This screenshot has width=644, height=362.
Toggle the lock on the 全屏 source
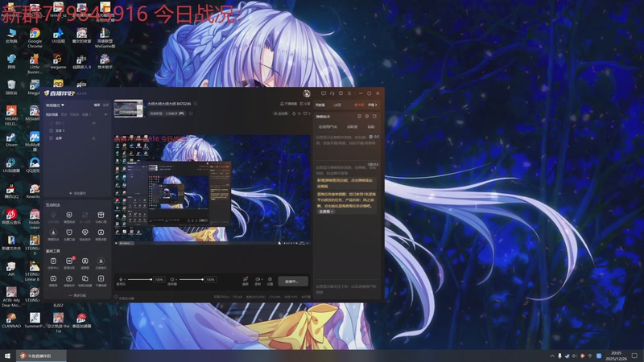pyautogui.click(x=93, y=138)
